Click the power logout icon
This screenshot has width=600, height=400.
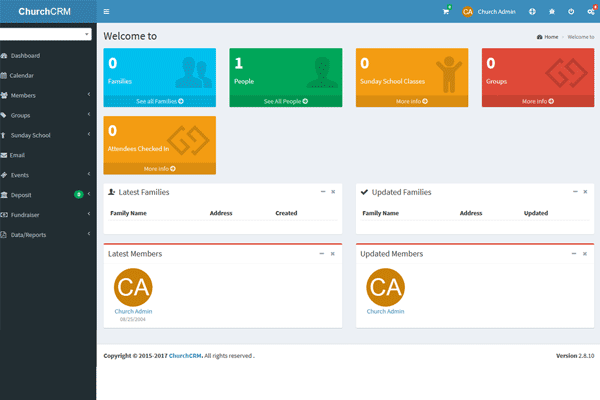pos(571,11)
